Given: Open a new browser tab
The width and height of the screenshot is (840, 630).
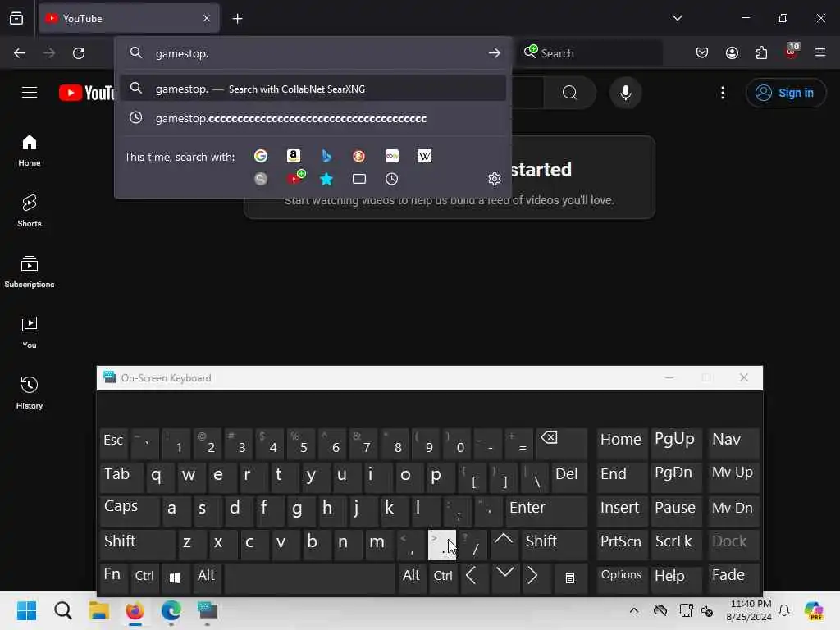Looking at the screenshot, I should pos(237,18).
